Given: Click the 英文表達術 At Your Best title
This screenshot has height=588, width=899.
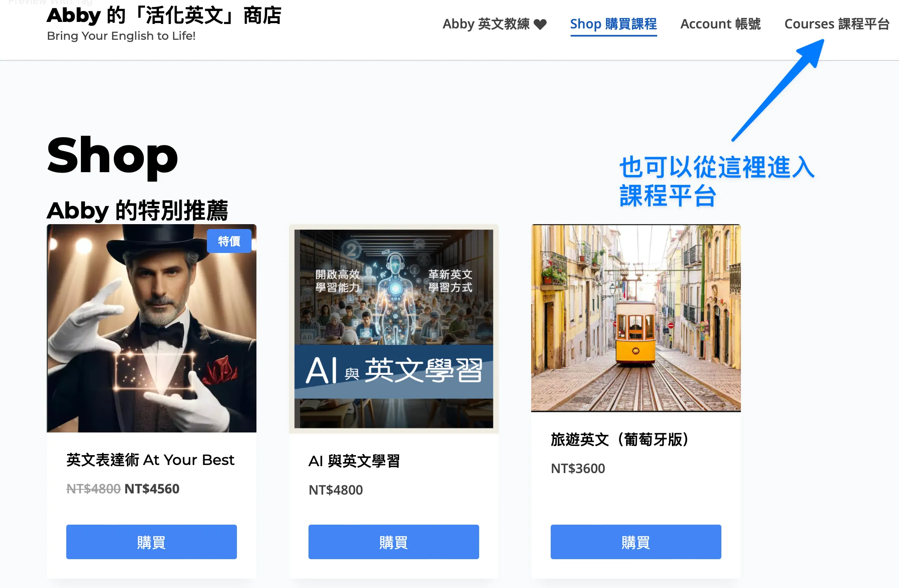Looking at the screenshot, I should (150, 460).
